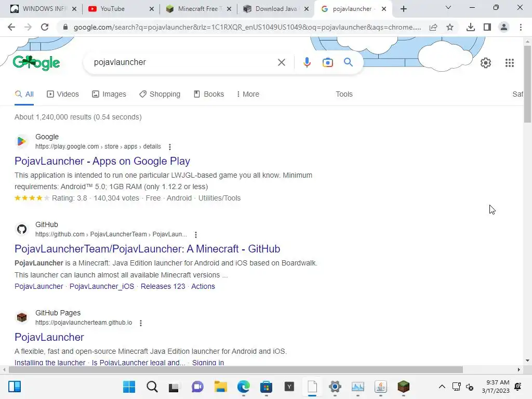Image resolution: width=532 pixels, height=399 pixels.
Task: Close the YouTube tab
Action: 152,9
